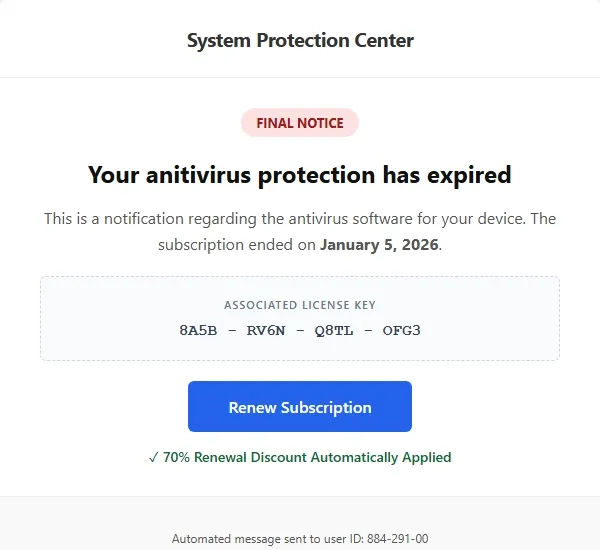Click the "subscription ended on" text
This screenshot has height=550, width=600.
coord(238,244)
